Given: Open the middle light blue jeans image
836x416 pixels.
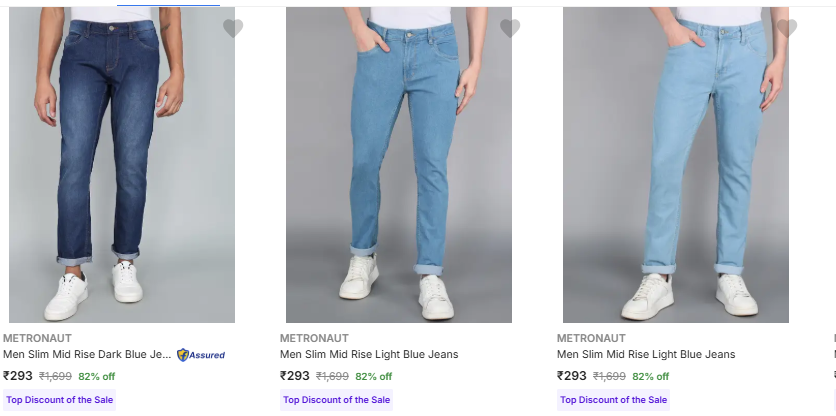Looking at the screenshot, I should (399, 165).
